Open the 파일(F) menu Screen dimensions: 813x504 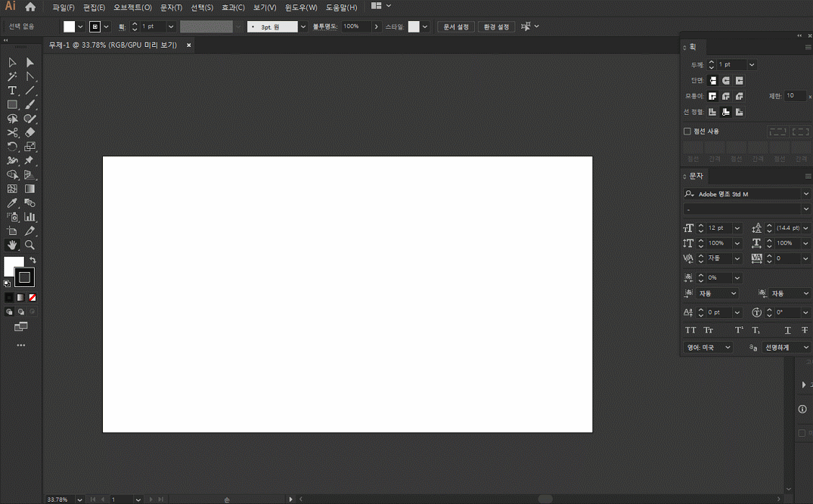pyautogui.click(x=64, y=8)
